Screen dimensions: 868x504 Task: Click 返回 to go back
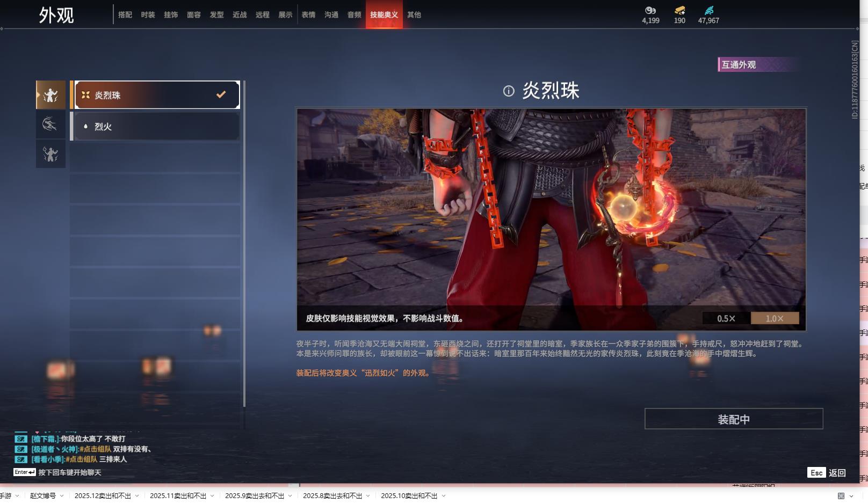(x=837, y=472)
